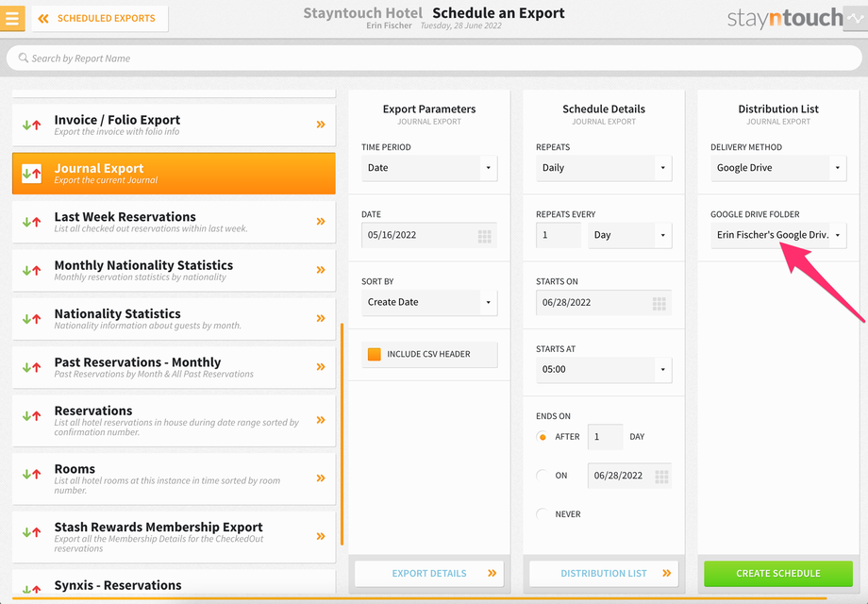Click the orange report list scrollbar
This screenshot has width=868, height=604.
click(x=342, y=434)
